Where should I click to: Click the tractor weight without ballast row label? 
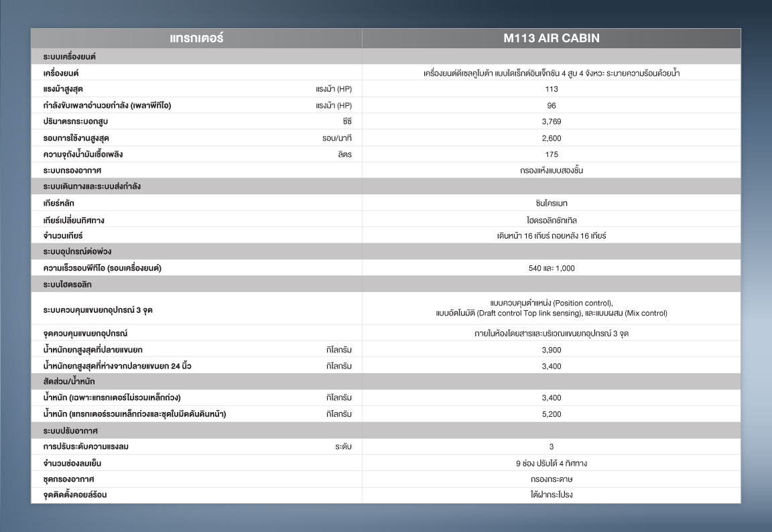pyautogui.click(x=112, y=397)
